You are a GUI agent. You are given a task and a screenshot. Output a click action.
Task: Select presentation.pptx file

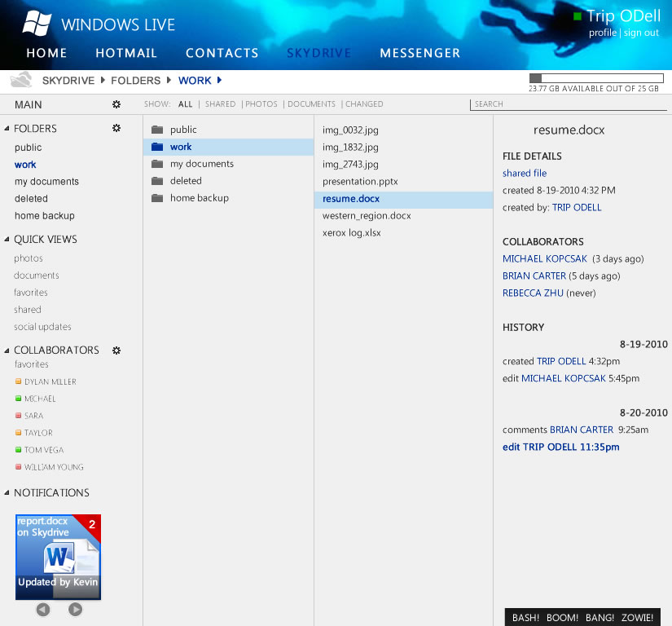pyautogui.click(x=360, y=182)
